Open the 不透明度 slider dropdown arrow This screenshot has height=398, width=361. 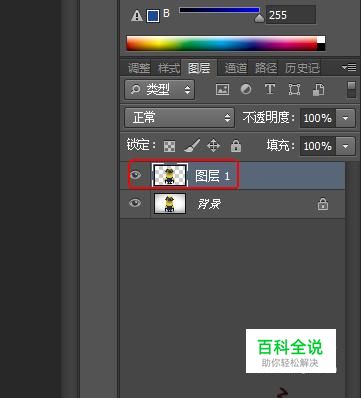click(346, 118)
